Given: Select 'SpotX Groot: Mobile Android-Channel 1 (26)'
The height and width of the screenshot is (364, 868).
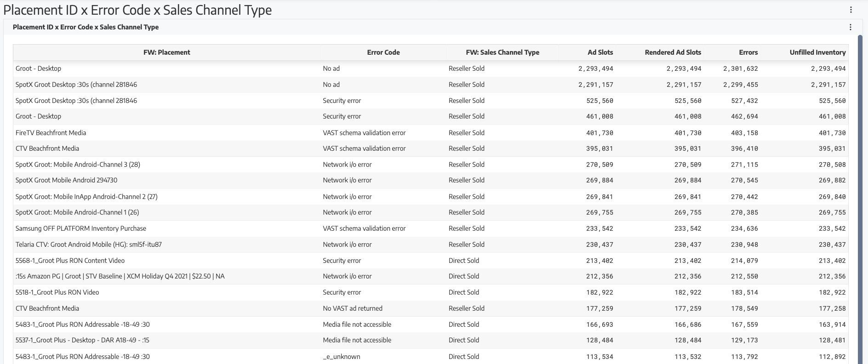Looking at the screenshot, I should pos(77,212).
